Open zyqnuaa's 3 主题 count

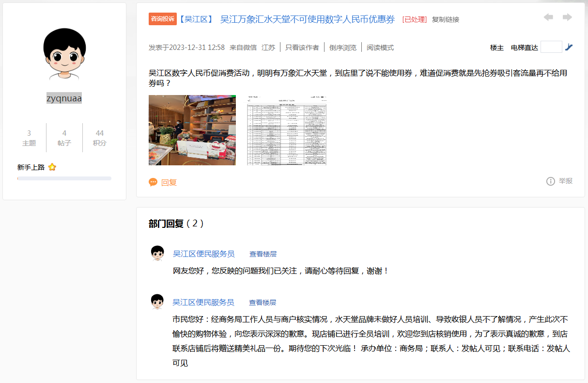29,138
